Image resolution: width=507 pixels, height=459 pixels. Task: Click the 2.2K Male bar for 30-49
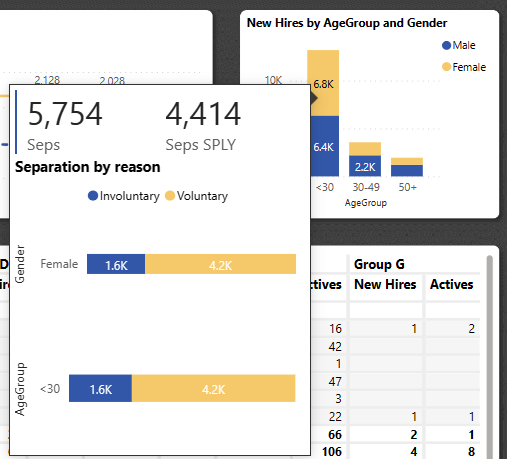click(x=365, y=166)
